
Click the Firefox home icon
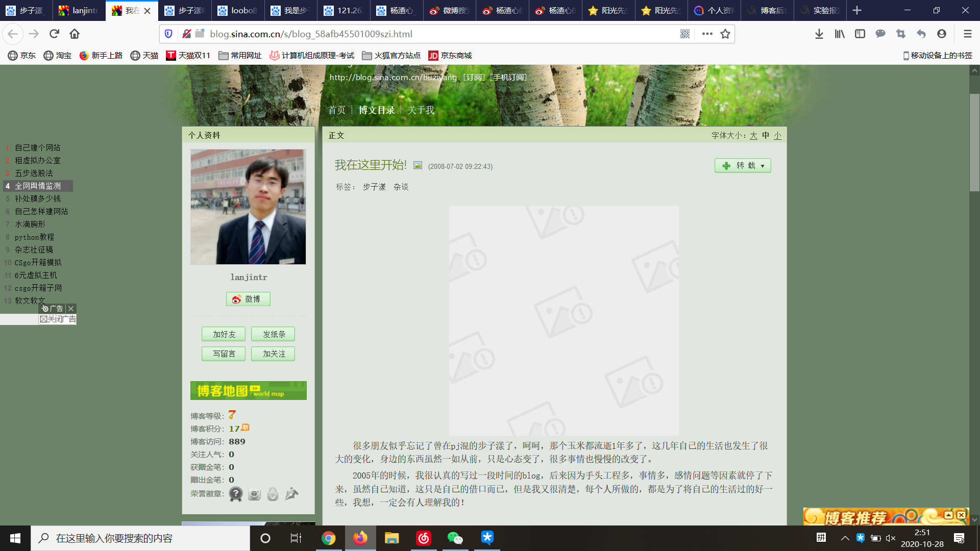coord(75,34)
